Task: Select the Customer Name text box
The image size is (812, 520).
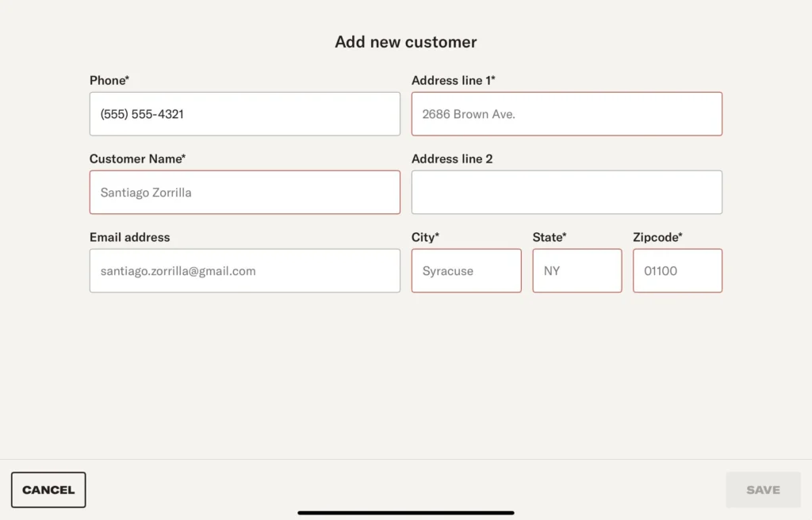Action: (244, 193)
